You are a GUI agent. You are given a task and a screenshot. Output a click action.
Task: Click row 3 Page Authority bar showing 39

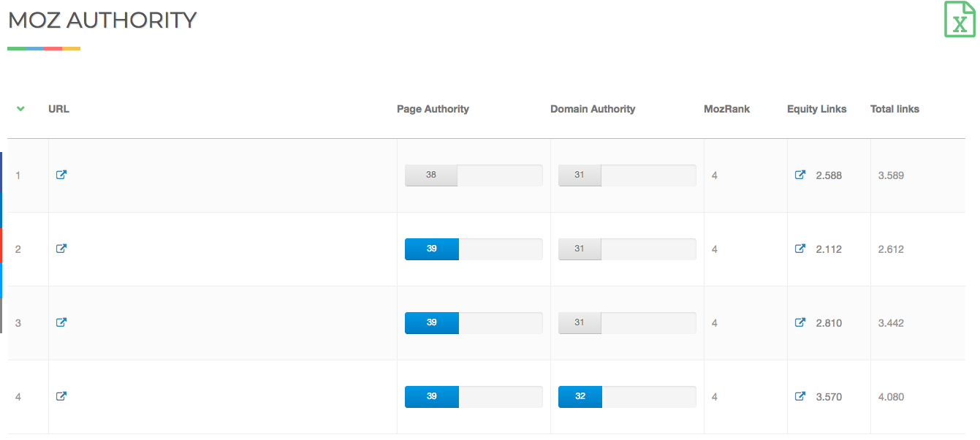pyautogui.click(x=474, y=323)
